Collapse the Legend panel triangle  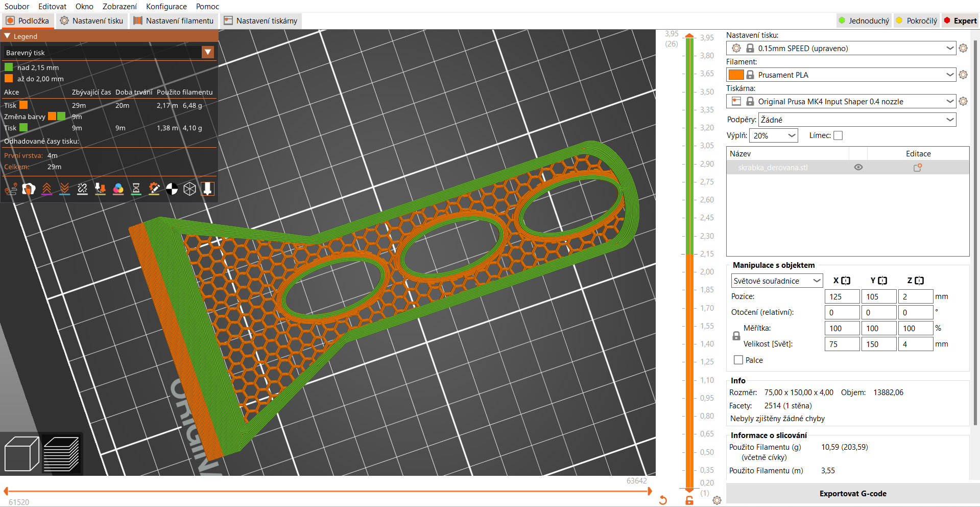(7, 36)
